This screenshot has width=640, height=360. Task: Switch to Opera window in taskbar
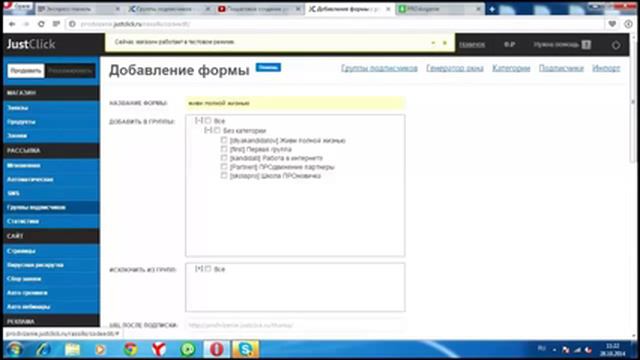click(216, 349)
